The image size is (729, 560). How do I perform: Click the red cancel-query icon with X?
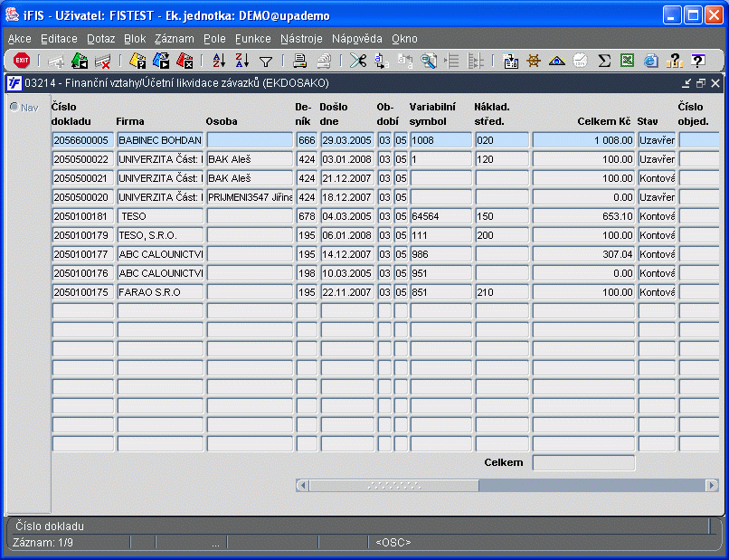[x=185, y=61]
